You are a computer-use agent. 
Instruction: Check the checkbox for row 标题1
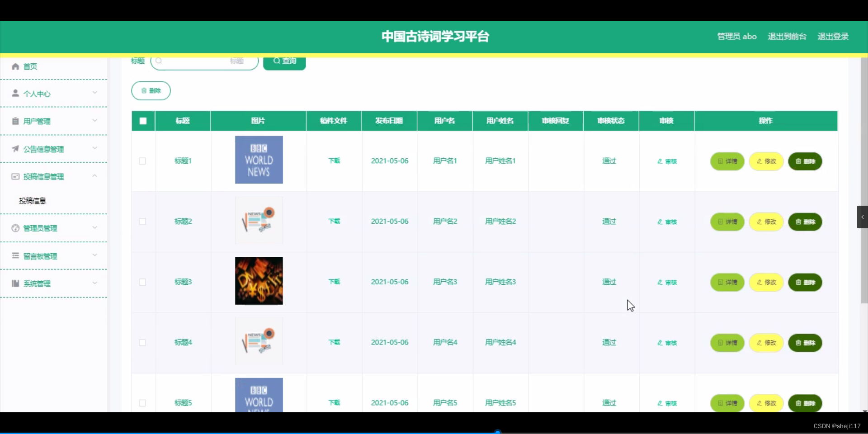[x=142, y=160]
